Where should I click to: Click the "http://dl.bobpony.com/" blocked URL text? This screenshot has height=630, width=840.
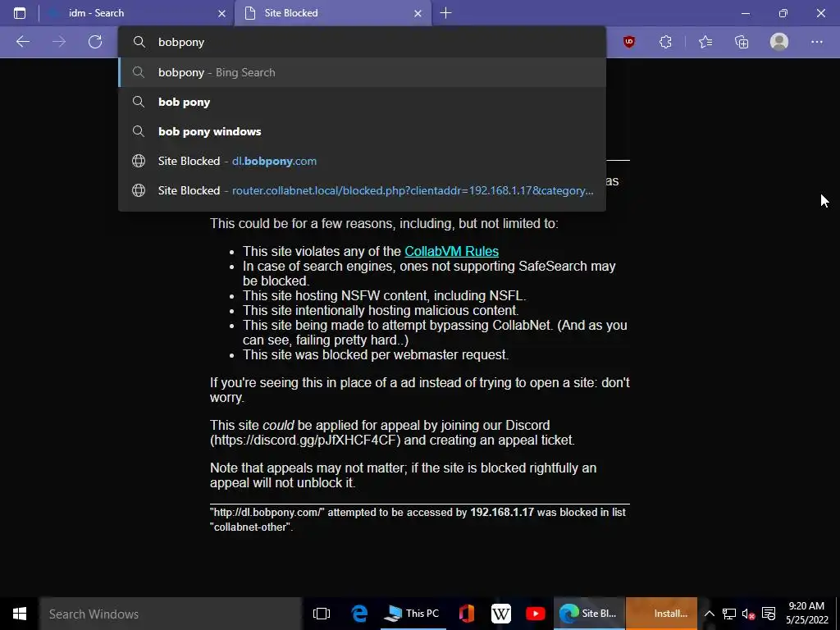[267, 512]
